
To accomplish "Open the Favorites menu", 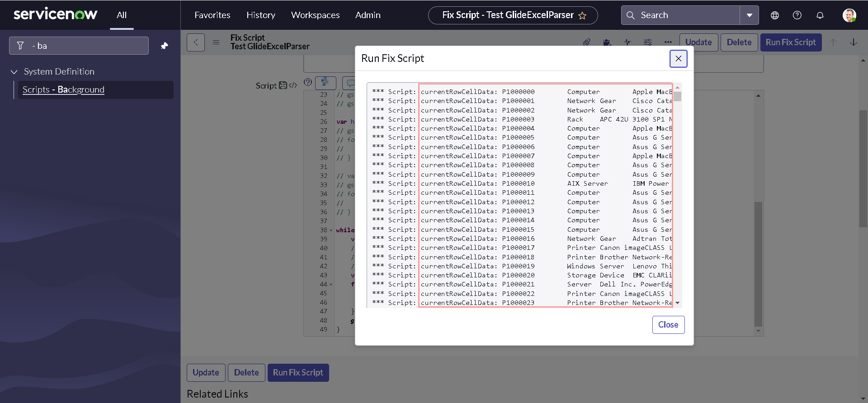I will pos(212,15).
